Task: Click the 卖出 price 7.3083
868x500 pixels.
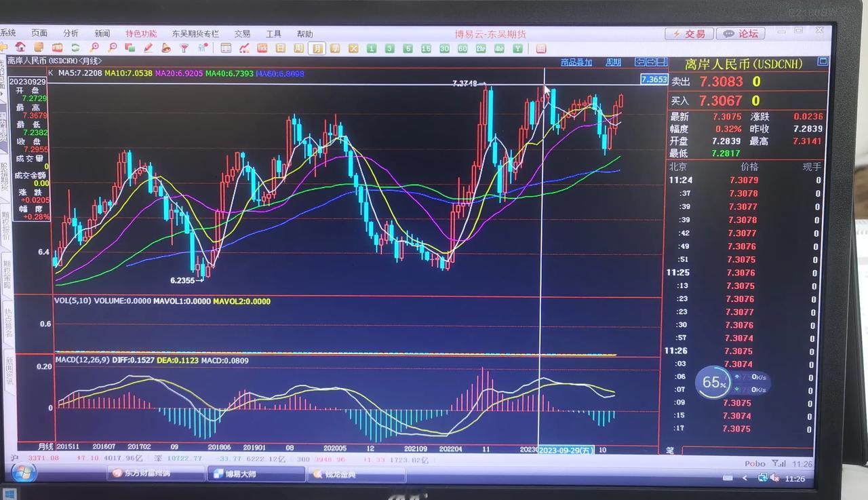Action: point(721,81)
